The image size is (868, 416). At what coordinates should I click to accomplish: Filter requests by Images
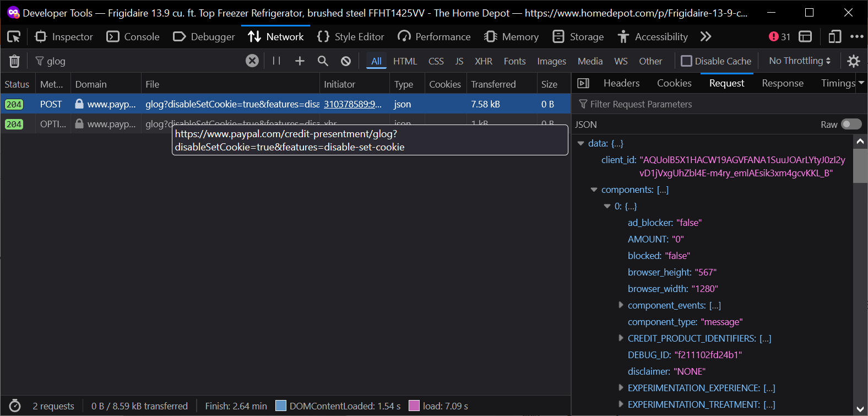click(551, 61)
